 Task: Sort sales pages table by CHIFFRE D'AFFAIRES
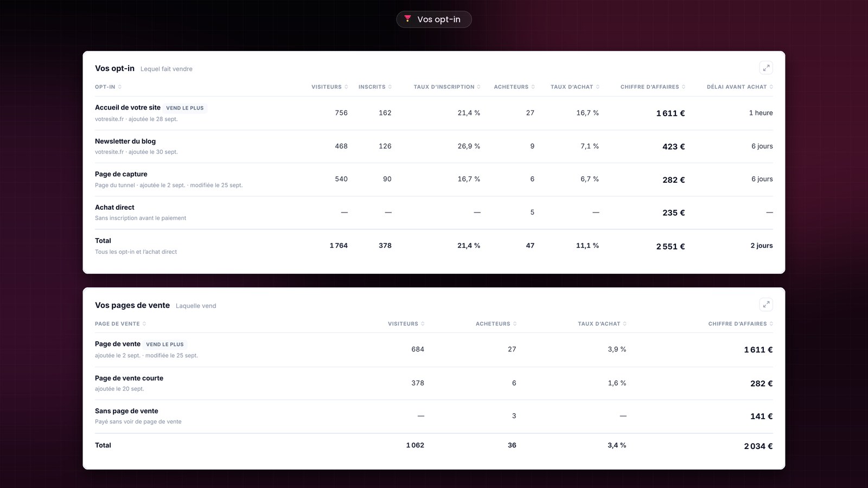pos(741,324)
